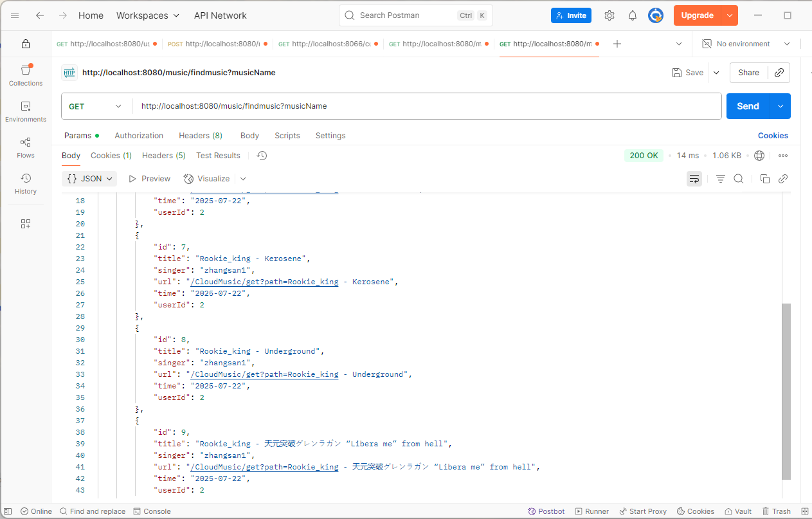Click the Visualize button
Screen dimensions: 812x519
206,179
